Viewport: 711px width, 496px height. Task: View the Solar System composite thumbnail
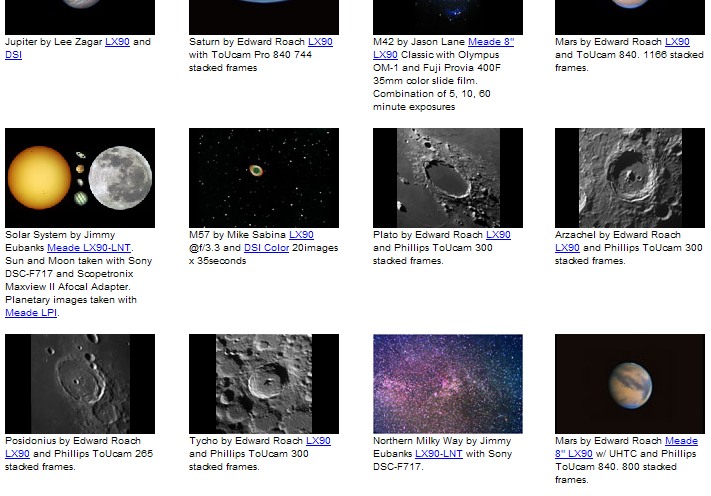[80, 178]
